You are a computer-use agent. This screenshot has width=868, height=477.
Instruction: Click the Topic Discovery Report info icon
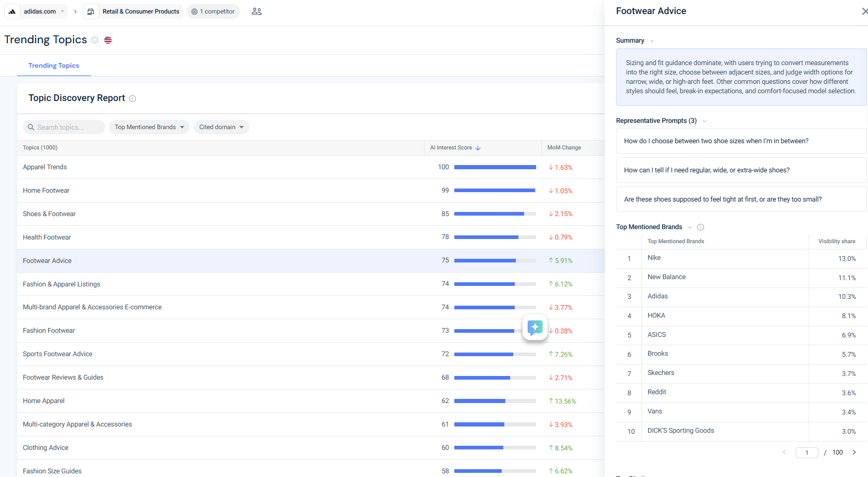coord(132,98)
